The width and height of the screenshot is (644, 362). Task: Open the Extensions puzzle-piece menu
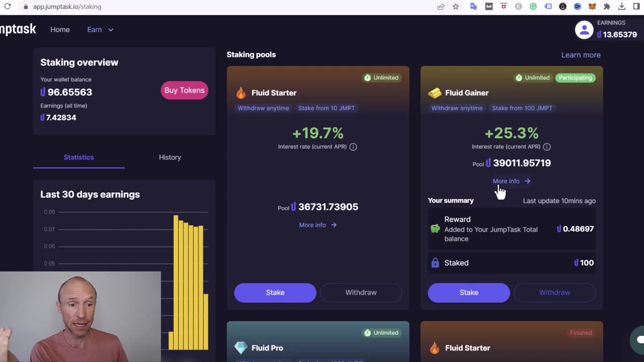tap(607, 7)
